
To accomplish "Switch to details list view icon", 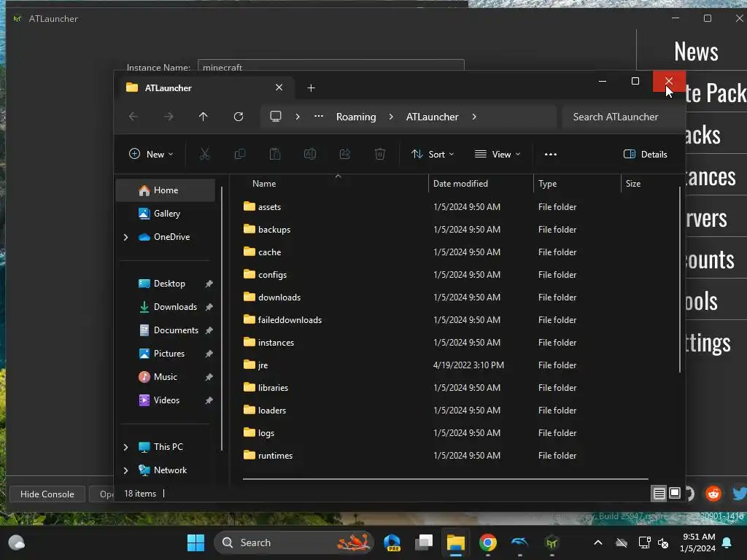I will point(659,494).
